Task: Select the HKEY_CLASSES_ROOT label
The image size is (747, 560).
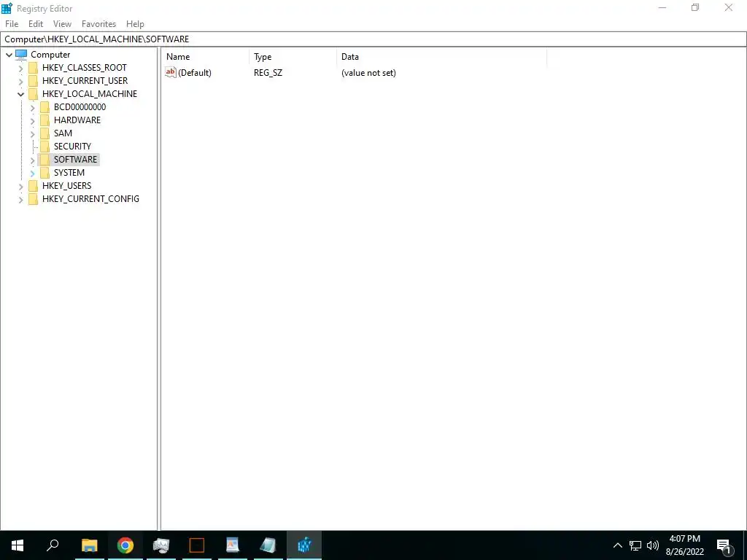Action: [x=85, y=68]
